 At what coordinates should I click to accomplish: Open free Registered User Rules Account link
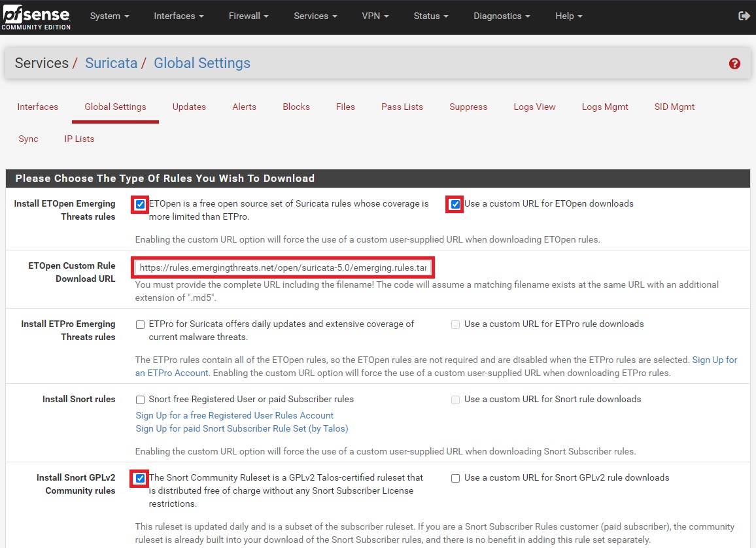pos(234,415)
